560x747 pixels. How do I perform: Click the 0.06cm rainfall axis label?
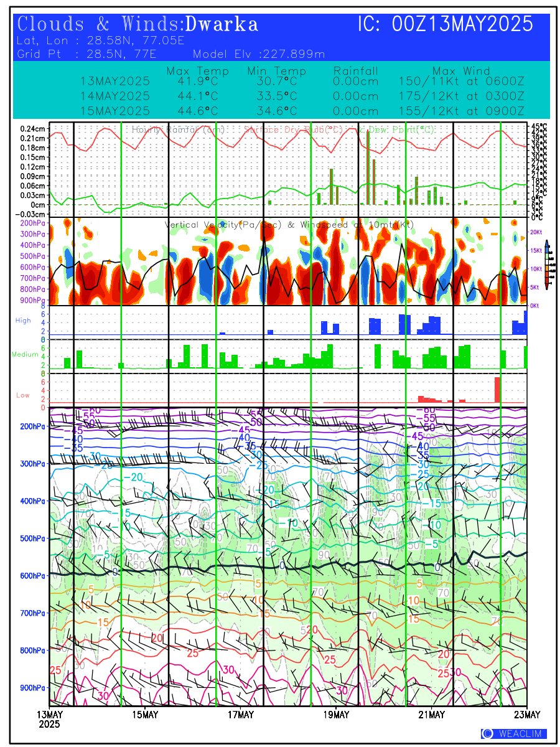[32, 186]
